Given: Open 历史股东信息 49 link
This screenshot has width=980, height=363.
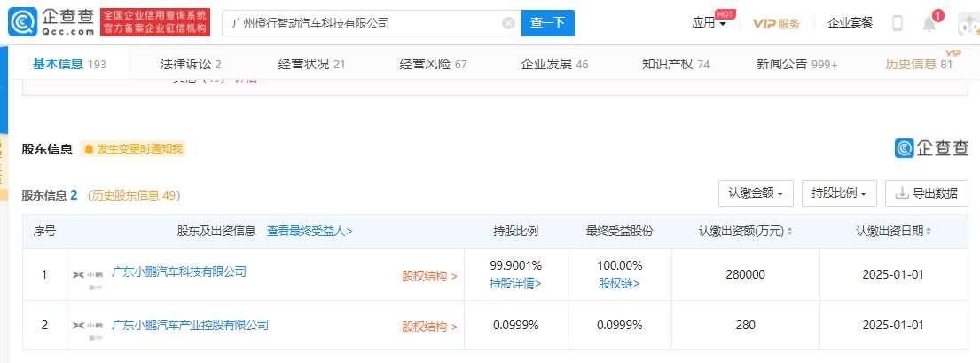Looking at the screenshot, I should click(x=134, y=195).
